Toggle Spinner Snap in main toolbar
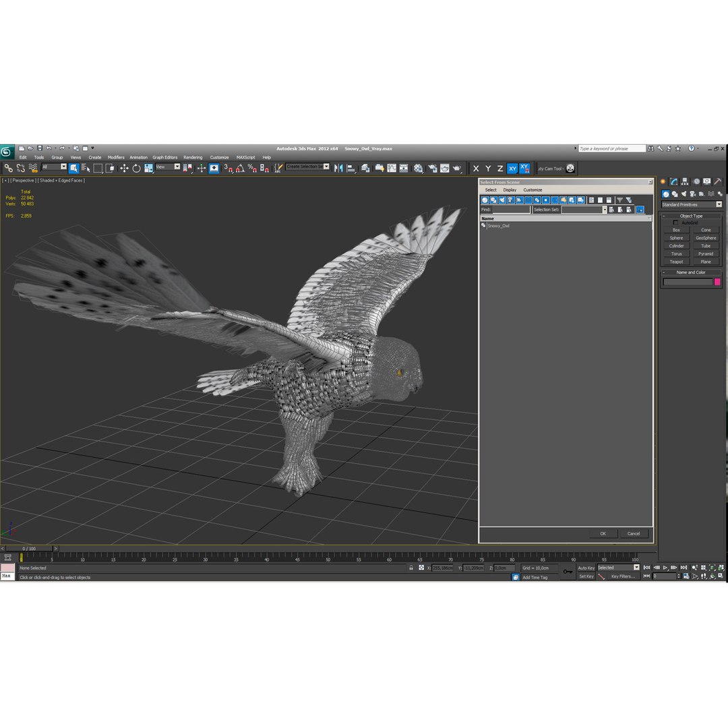 click(264, 168)
